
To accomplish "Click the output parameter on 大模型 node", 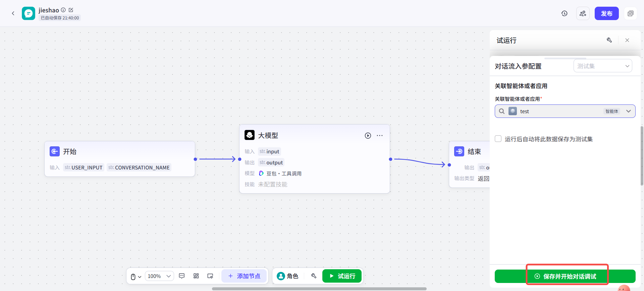I will 271,162.
